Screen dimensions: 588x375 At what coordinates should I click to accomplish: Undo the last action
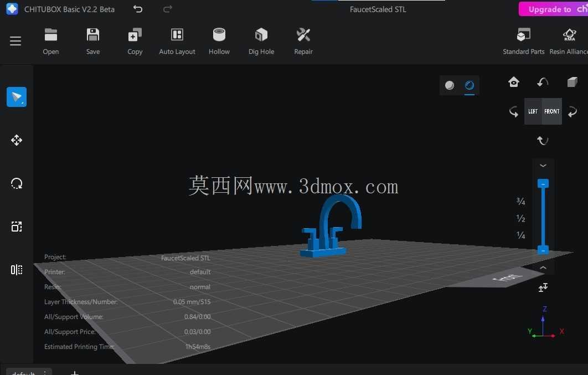[x=138, y=9]
